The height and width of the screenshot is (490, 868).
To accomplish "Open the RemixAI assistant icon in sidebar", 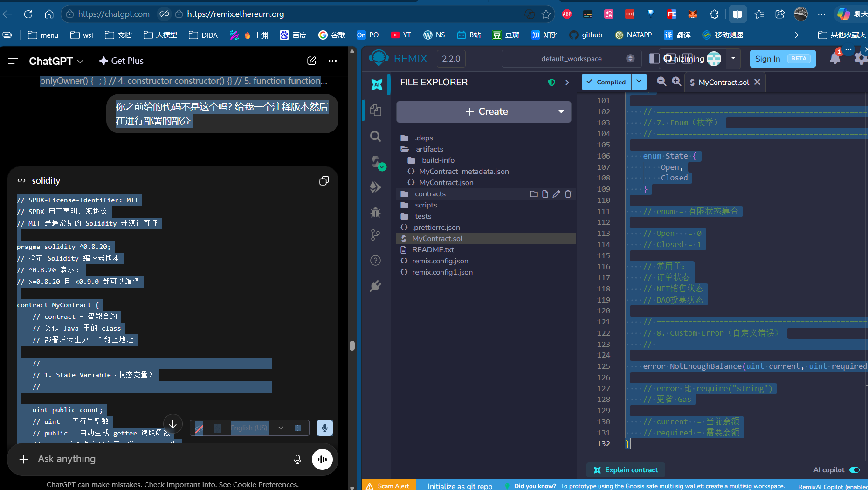I will click(376, 84).
